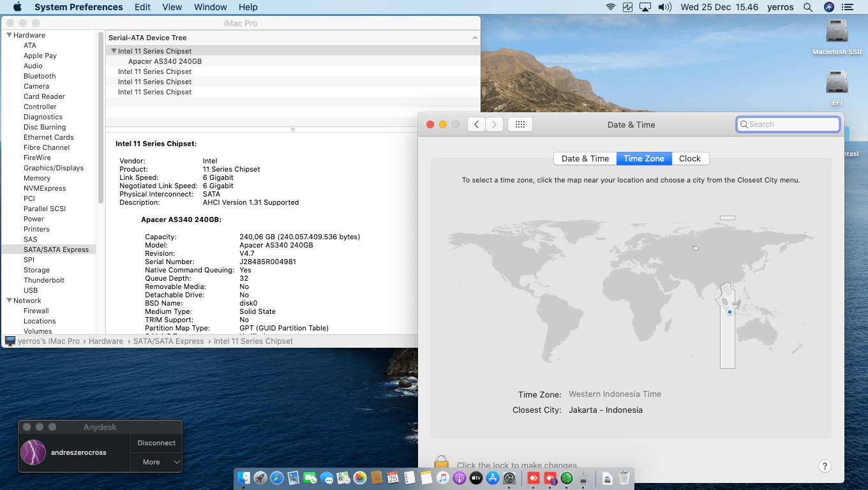This screenshot has width=868, height=490.
Task: Open the Window menu in menu bar
Action: click(x=210, y=7)
